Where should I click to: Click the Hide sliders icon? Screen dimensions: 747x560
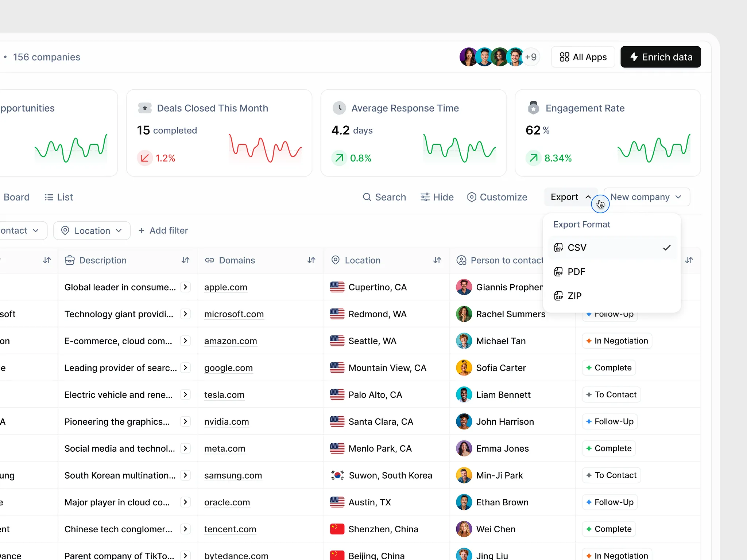click(425, 197)
